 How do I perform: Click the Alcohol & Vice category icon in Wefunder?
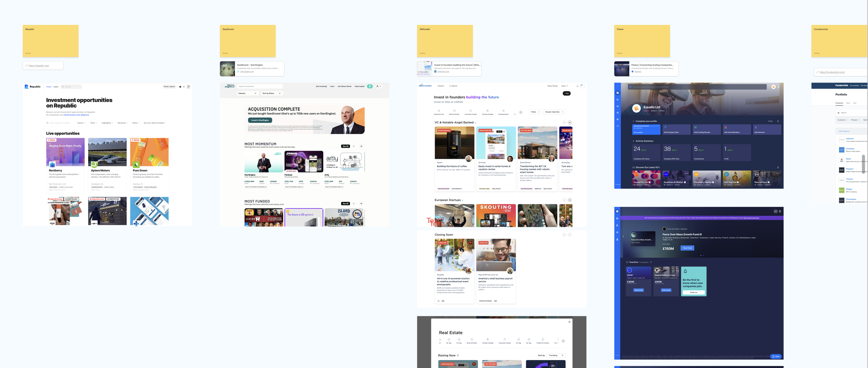coord(439,111)
